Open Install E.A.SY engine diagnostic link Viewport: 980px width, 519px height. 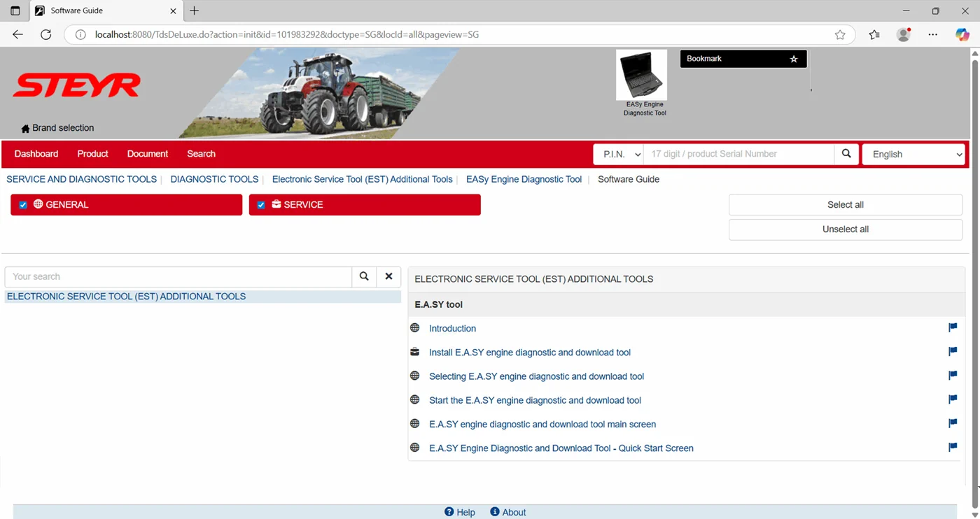tap(530, 353)
